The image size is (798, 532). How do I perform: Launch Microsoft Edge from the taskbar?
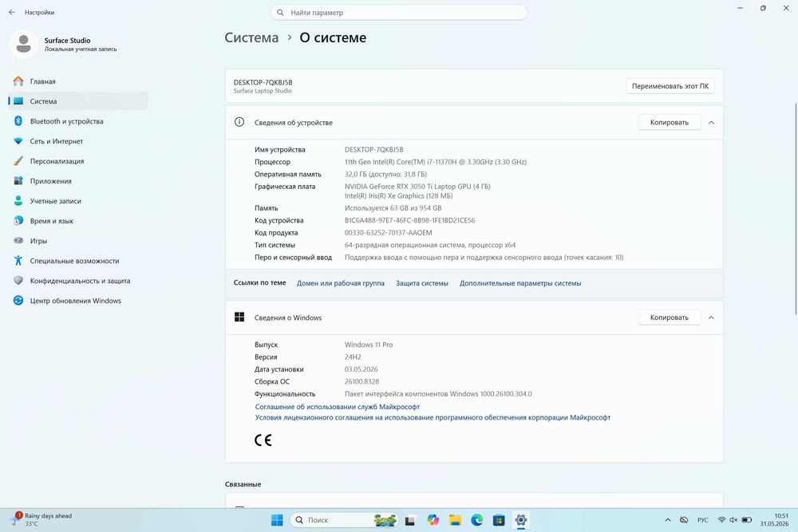[477, 520]
